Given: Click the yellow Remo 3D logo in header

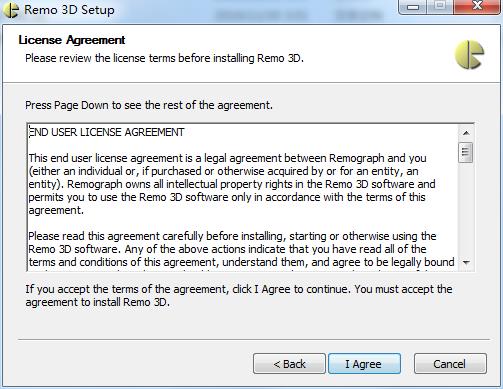Looking at the screenshot, I should pos(469,55).
